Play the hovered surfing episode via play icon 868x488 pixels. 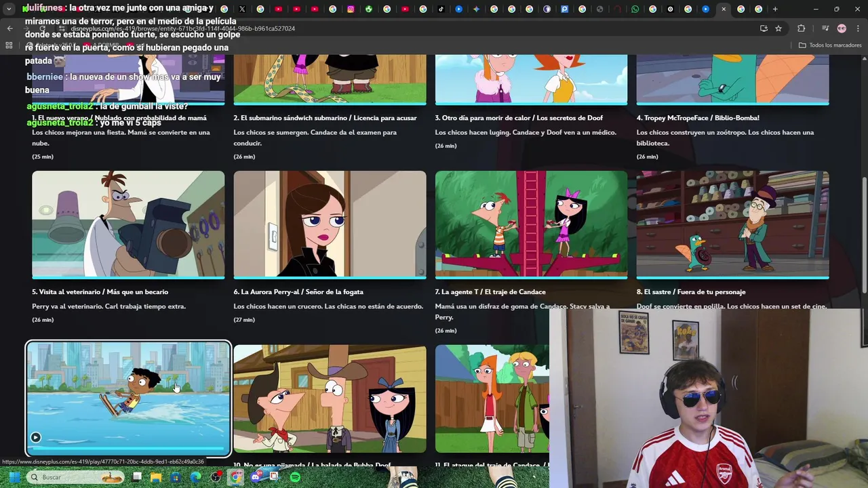point(35,437)
